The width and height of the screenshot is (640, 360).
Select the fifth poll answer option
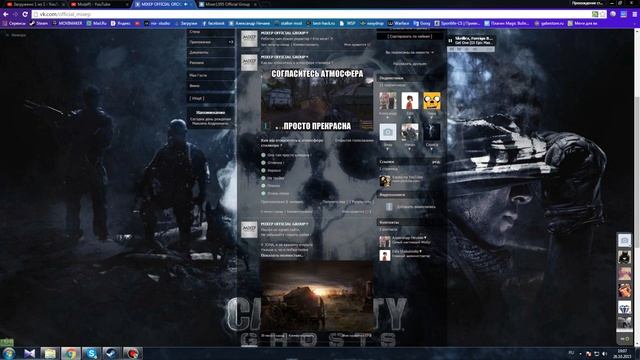pos(263,185)
